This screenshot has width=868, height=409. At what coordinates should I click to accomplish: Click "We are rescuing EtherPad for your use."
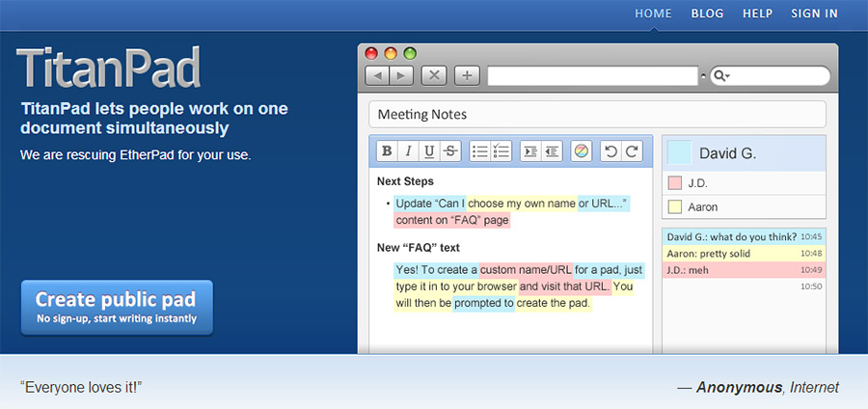pyautogui.click(x=136, y=155)
